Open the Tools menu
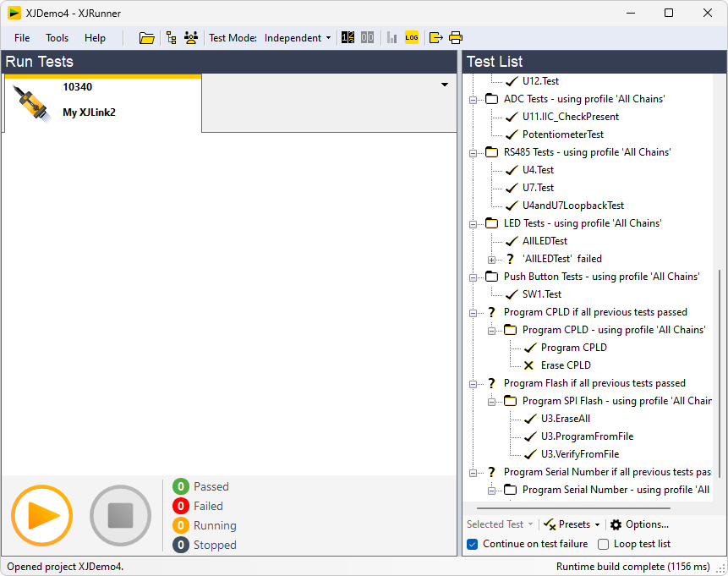728x576 pixels. 57,38
